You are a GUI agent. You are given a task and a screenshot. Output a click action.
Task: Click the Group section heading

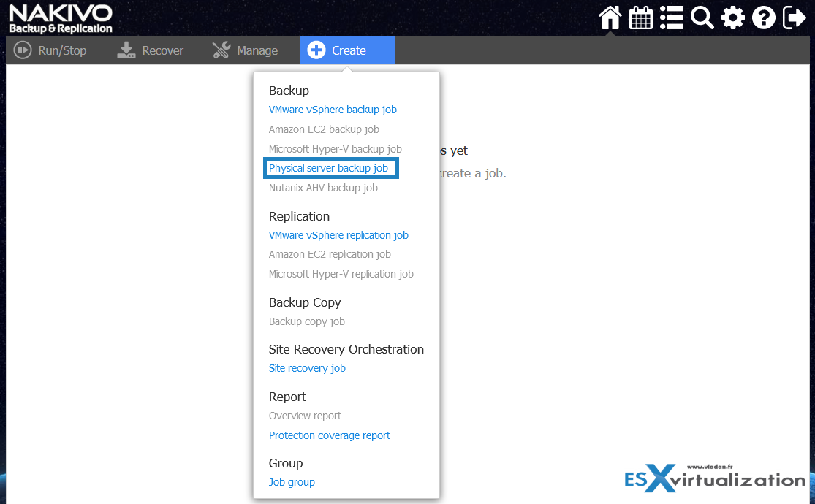[286, 464]
